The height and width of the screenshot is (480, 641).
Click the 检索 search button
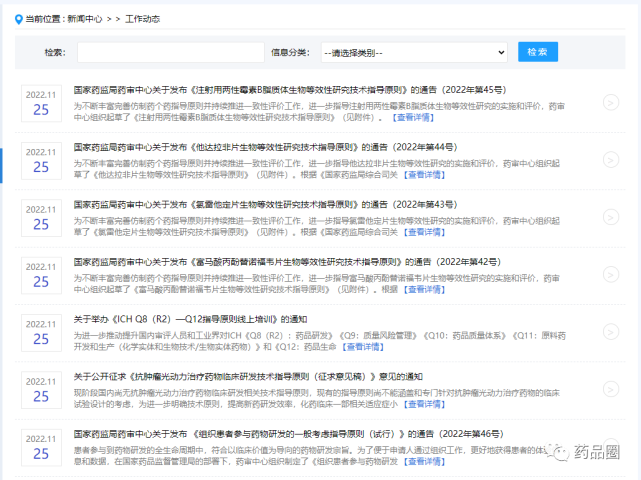coord(538,52)
